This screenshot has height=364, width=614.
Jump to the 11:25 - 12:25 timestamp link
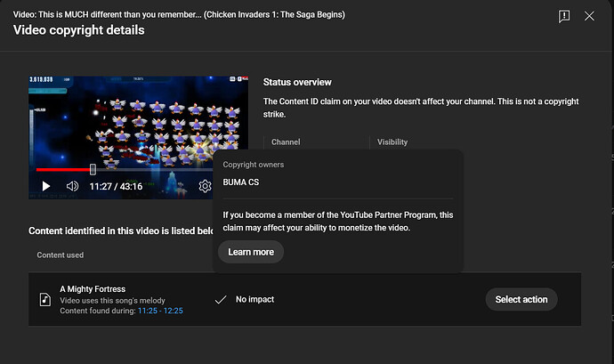coord(159,311)
